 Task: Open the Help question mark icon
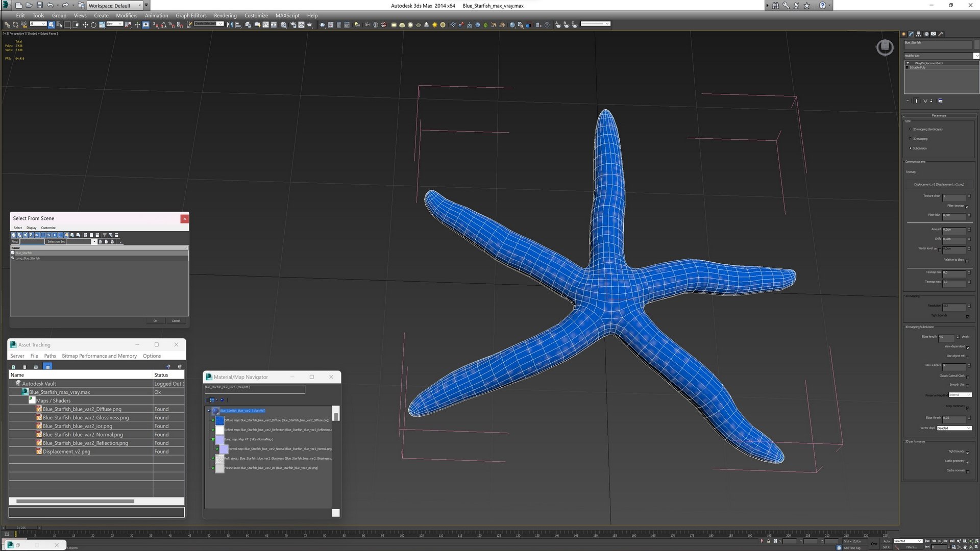[822, 5]
